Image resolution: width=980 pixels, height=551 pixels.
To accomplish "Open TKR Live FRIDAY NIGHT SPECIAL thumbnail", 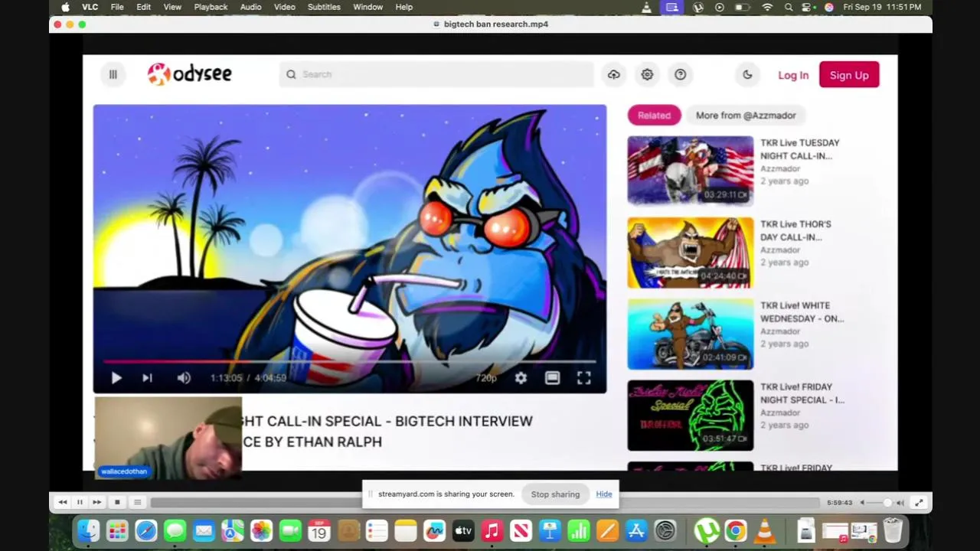I will point(691,416).
